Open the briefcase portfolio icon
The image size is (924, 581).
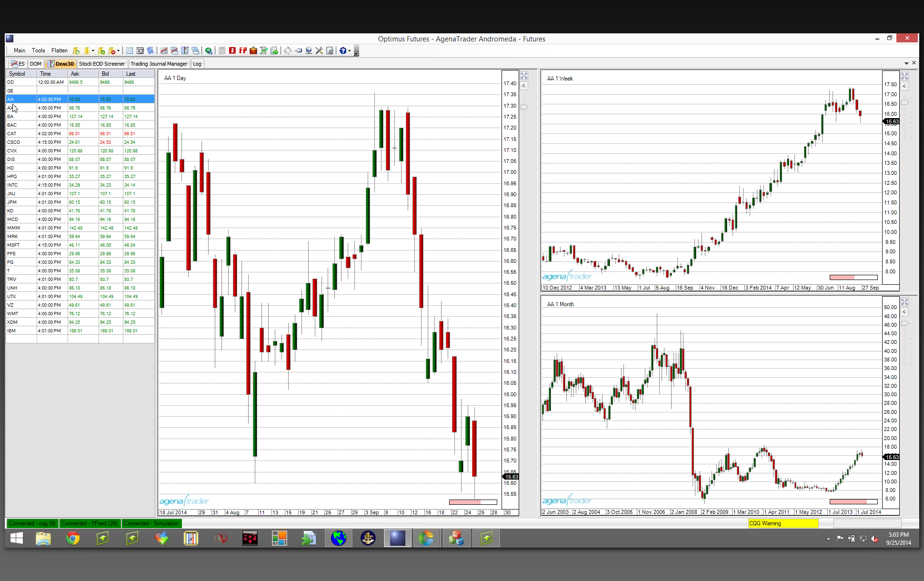pyautogui.click(x=253, y=50)
